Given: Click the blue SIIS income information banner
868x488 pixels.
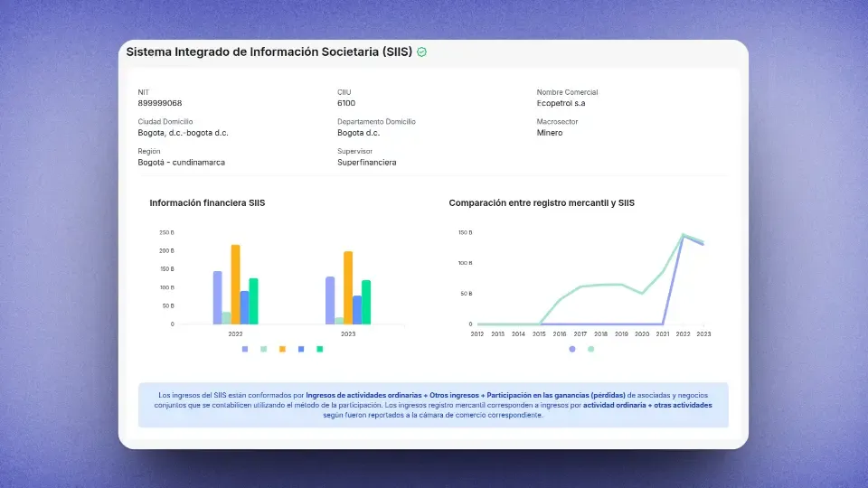Looking at the screenshot, I should pyautogui.click(x=433, y=405).
